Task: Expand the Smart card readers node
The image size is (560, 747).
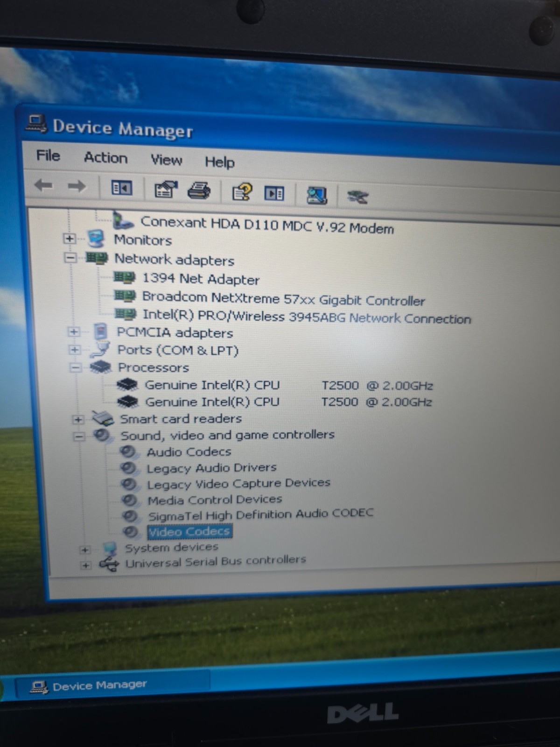Action: (78, 419)
